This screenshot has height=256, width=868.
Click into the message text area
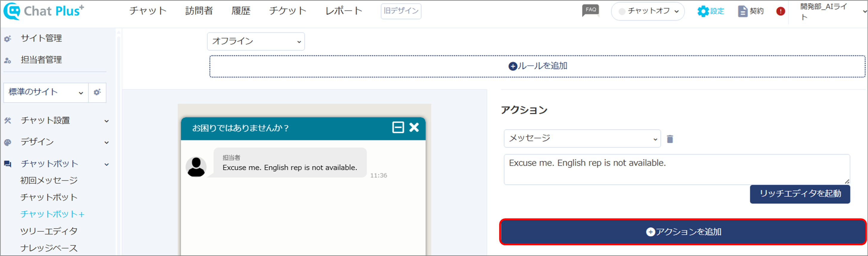pyautogui.click(x=677, y=170)
